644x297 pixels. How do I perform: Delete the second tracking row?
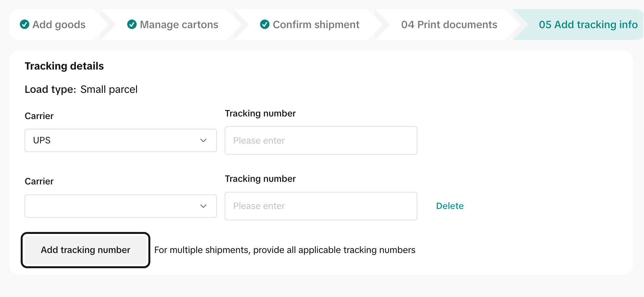450,206
